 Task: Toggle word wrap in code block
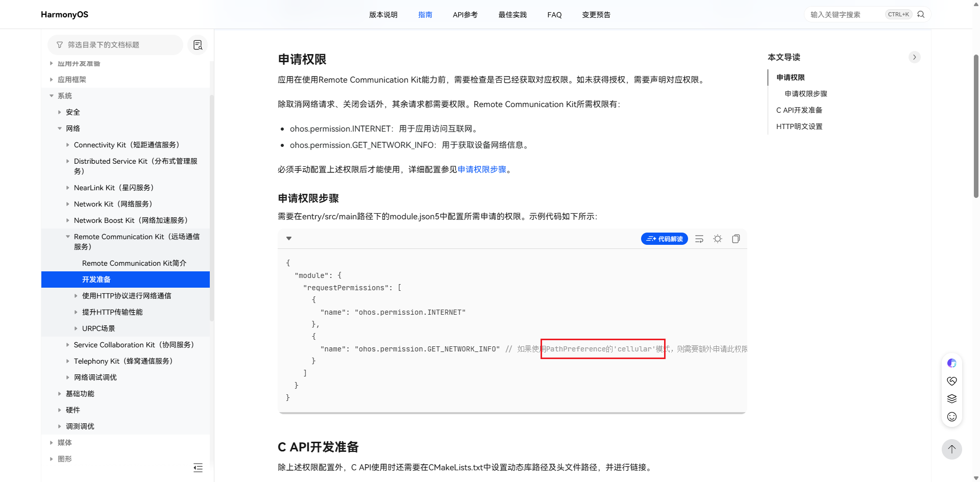coord(699,239)
